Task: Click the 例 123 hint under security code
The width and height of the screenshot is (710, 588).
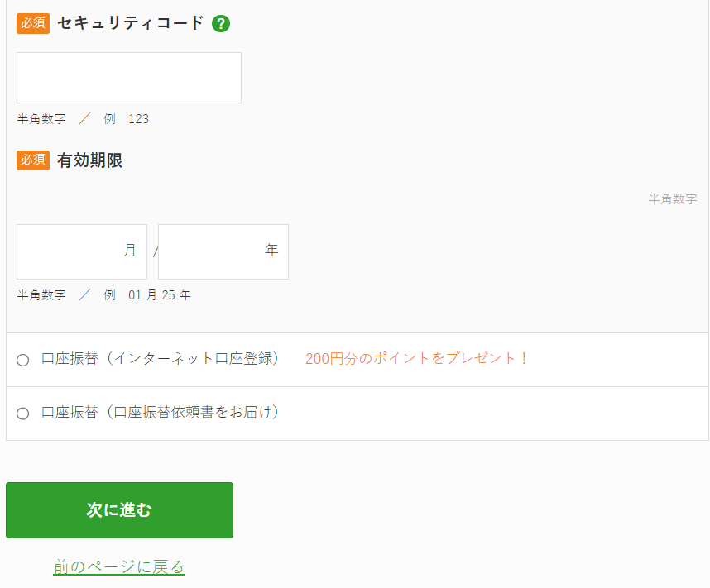Action: tap(126, 119)
